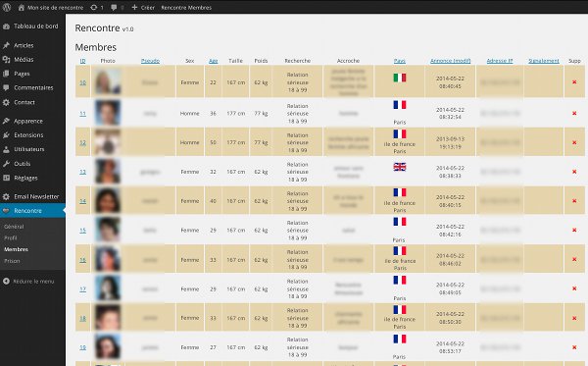This screenshot has height=366, width=588.
Task: Open member ID 16 link
Action: click(83, 260)
